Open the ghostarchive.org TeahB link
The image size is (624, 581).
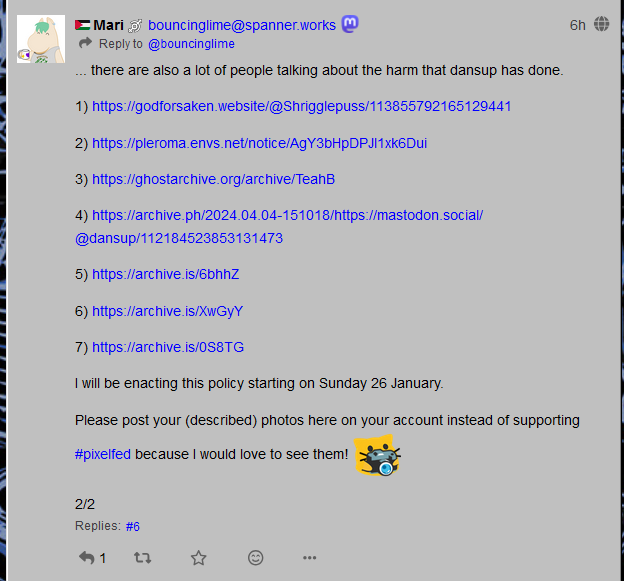214,179
